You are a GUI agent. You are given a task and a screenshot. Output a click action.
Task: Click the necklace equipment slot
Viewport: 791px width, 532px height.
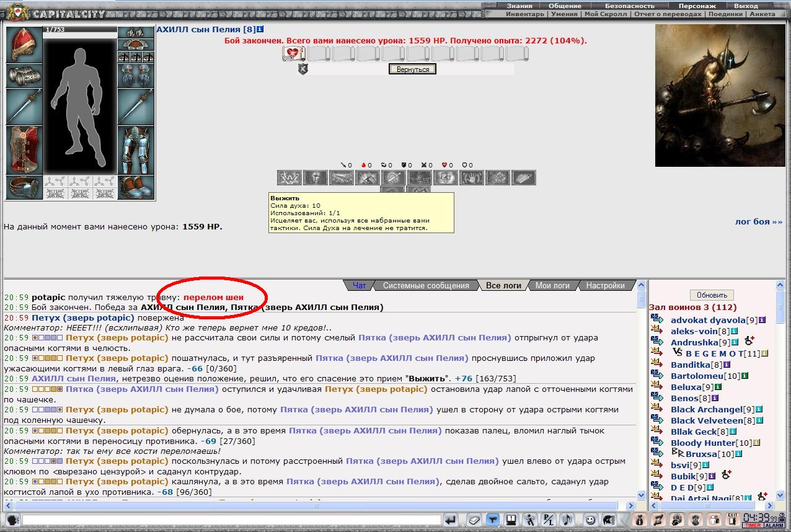[x=136, y=45]
